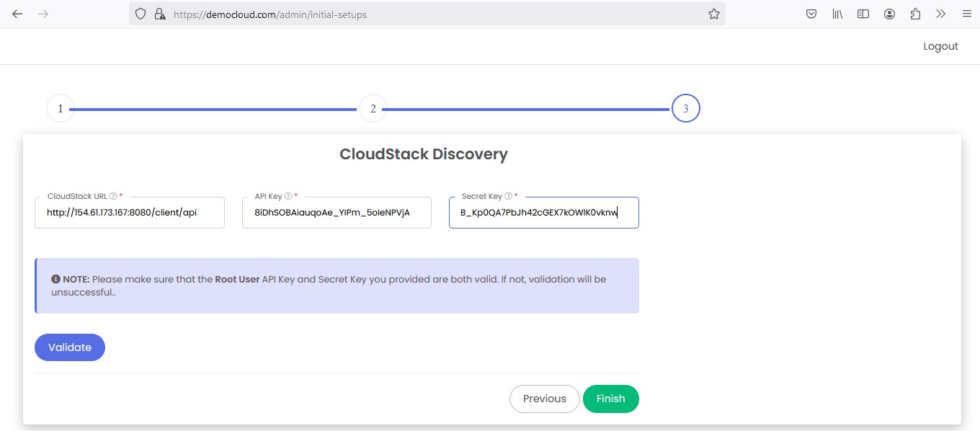This screenshot has width=980, height=431.
Task: Open the Firefox account icon
Action: (x=889, y=14)
